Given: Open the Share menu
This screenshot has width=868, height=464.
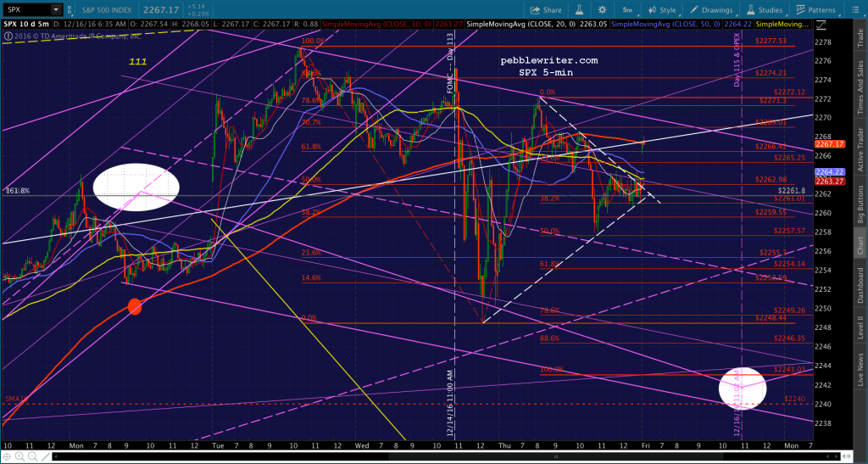Looking at the screenshot, I should (546, 10).
